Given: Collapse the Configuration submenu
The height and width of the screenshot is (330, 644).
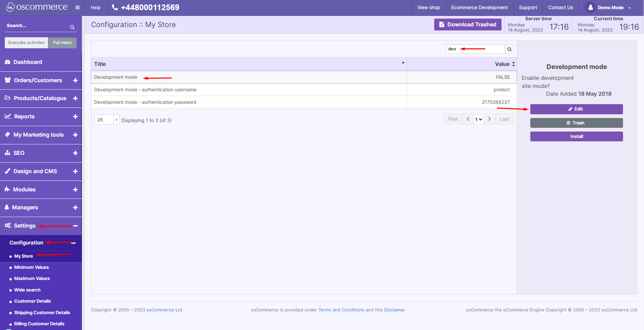Looking at the screenshot, I should tap(73, 243).
